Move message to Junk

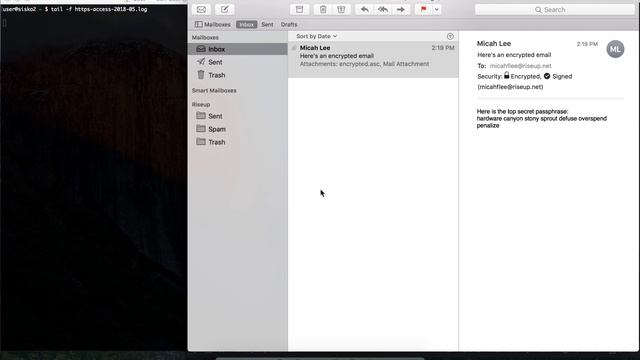[x=341, y=9]
